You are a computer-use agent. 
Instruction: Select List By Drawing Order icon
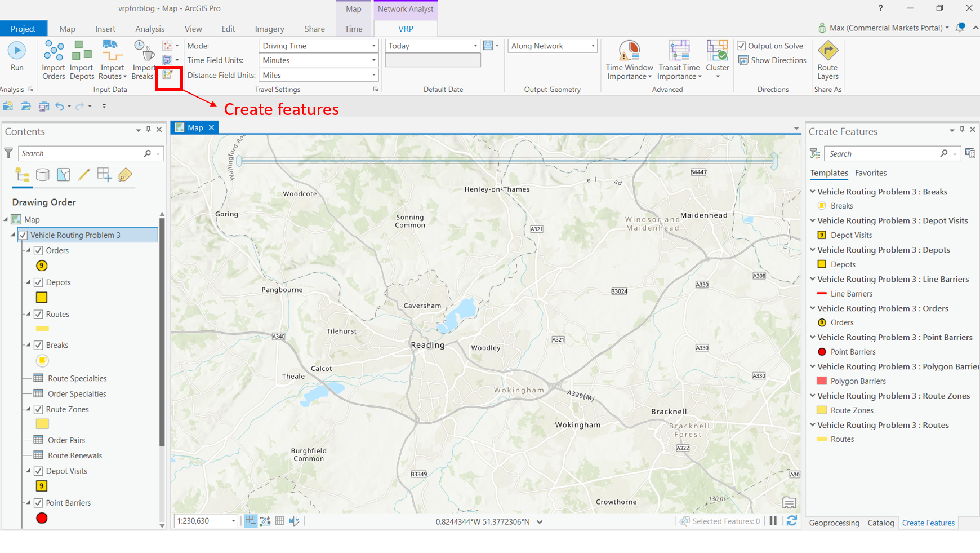tap(23, 175)
